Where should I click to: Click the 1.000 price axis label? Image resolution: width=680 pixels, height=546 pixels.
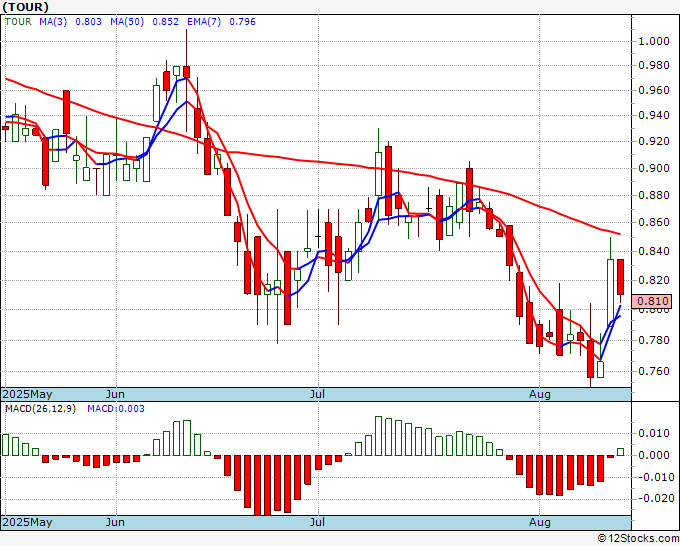[x=654, y=41]
